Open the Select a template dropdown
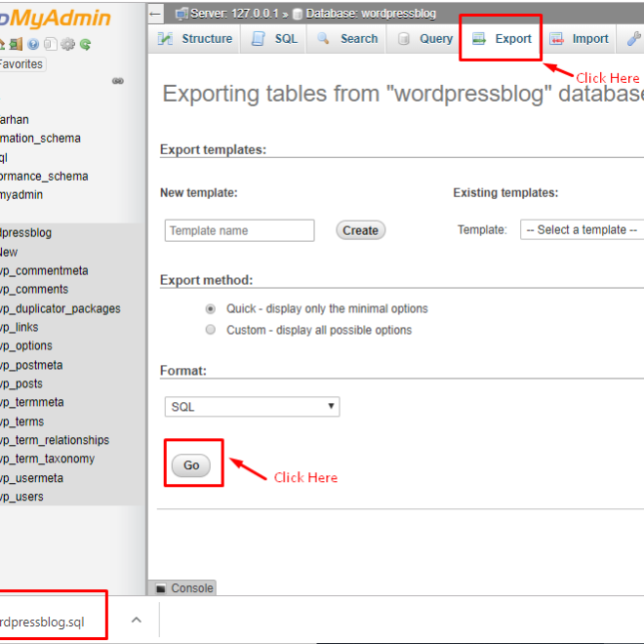The image size is (644, 644). click(582, 229)
